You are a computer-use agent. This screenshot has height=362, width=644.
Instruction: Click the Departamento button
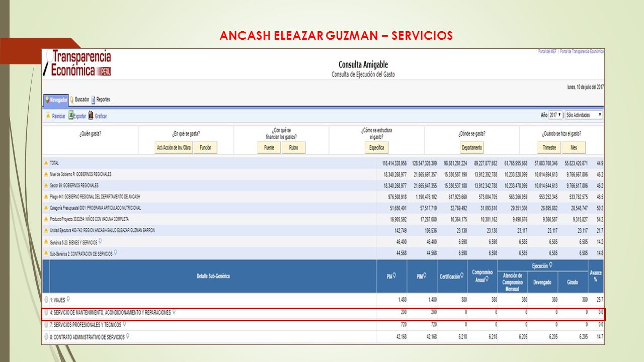tap(472, 148)
